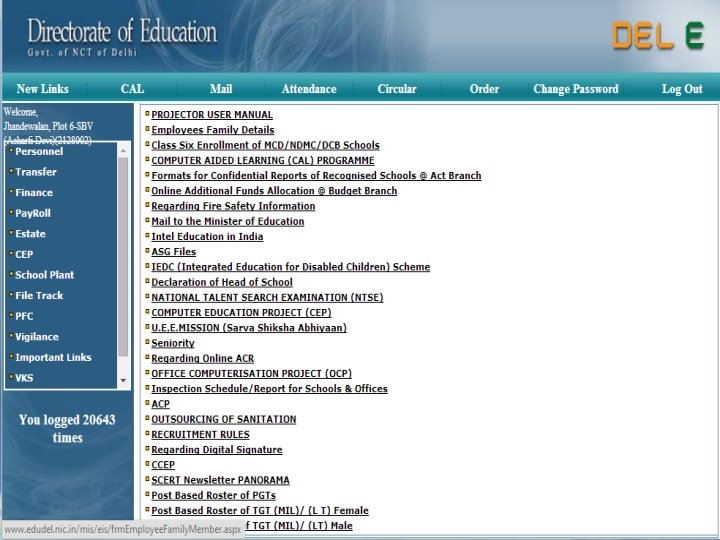The height and width of the screenshot is (540, 720).
Task: Open SCERT Newsletter PANORAMA link
Action: (x=220, y=480)
